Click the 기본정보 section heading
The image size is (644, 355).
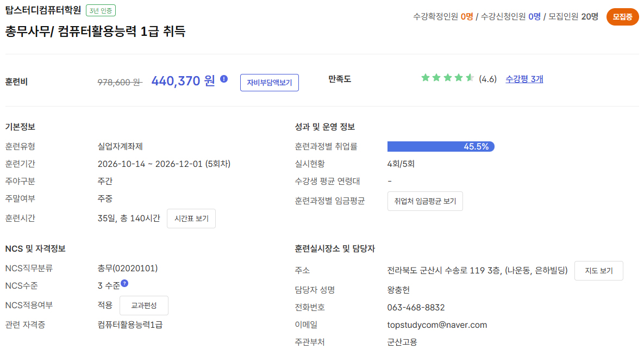[x=20, y=127]
